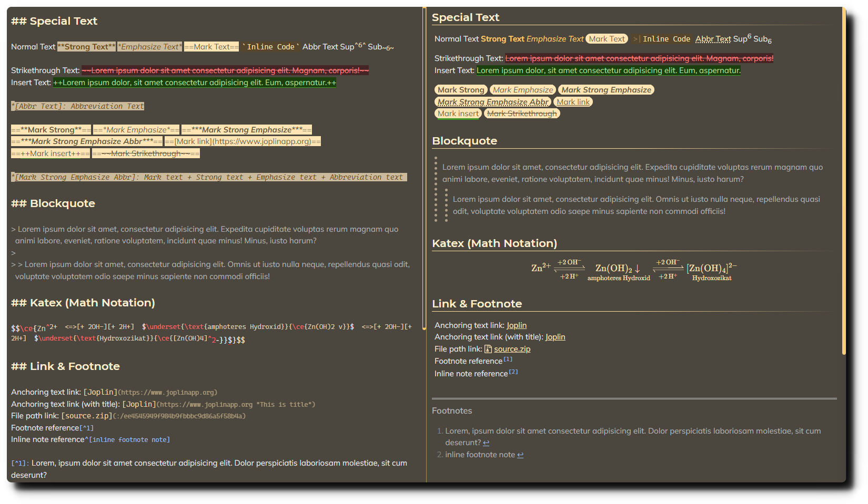Image resolution: width=868 pixels, height=504 pixels.
Task: Click the "$$\ce{Zn^2+" Katex source in editor
Action: click(x=34, y=327)
